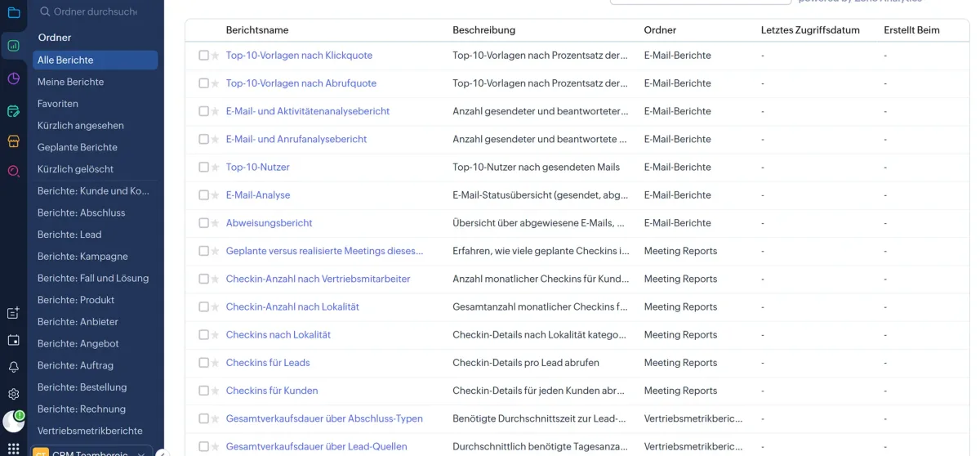Image resolution: width=980 pixels, height=456 pixels.
Task: Open Checkin-Anzahl nach Lokalität report
Action: (292, 306)
